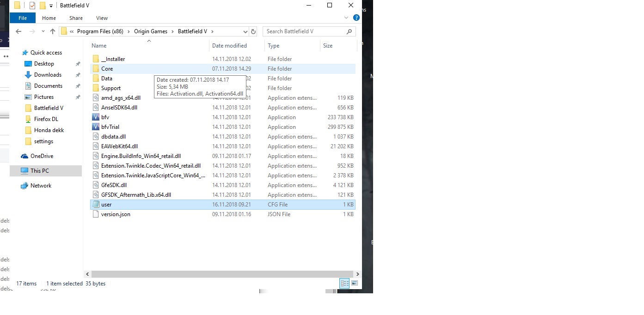
Task: Open the Help question mark icon
Action: tap(356, 18)
